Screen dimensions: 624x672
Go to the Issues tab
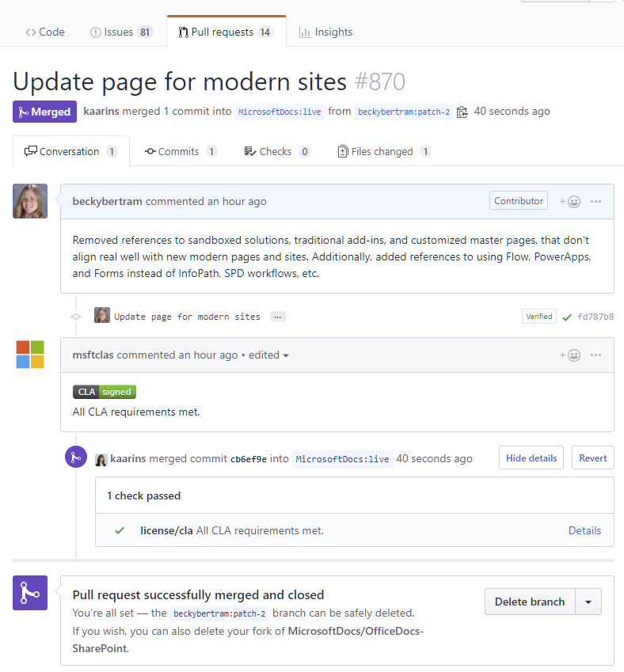click(121, 32)
